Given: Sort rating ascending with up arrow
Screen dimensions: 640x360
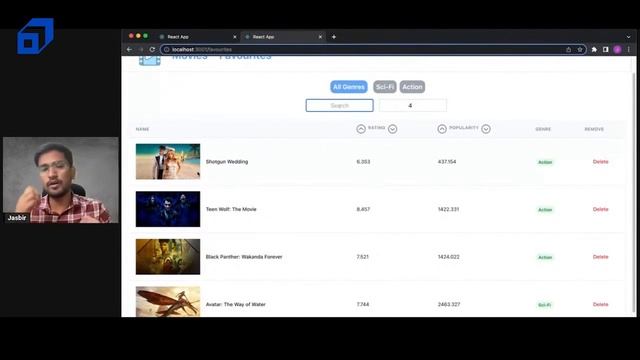Looking at the screenshot, I should 361,129.
